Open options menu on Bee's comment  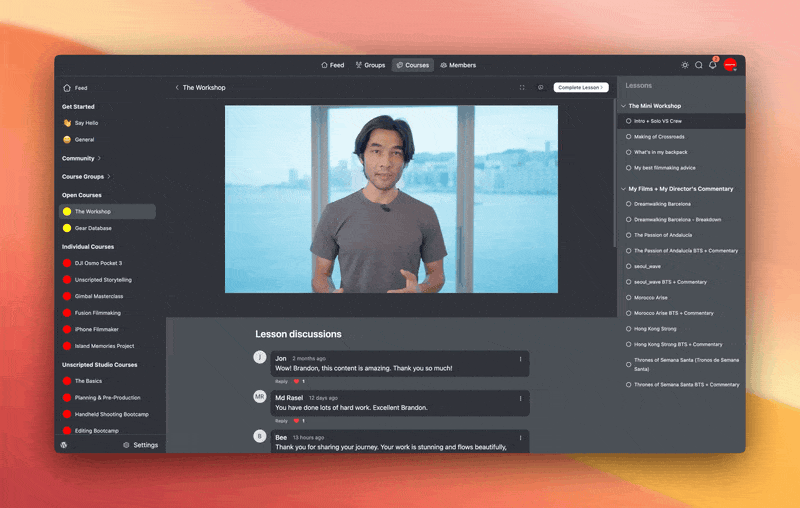point(520,438)
